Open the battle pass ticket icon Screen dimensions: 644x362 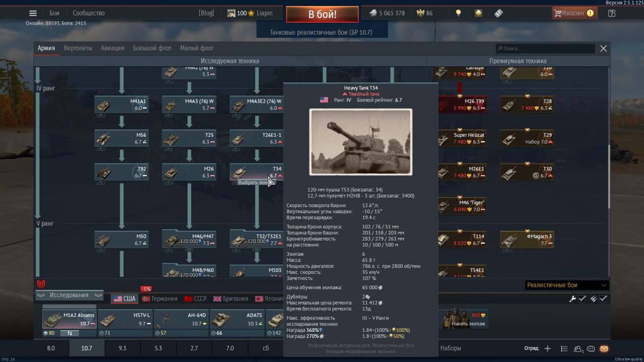coord(499,13)
